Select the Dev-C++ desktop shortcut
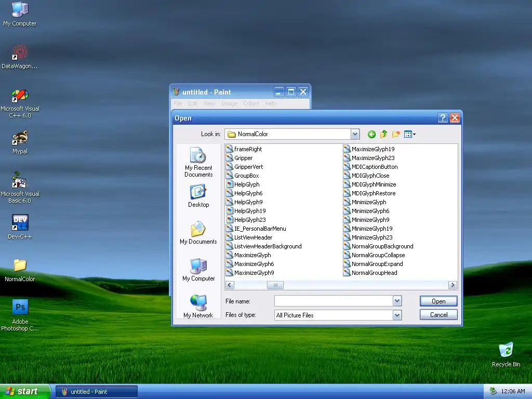 [x=20, y=227]
